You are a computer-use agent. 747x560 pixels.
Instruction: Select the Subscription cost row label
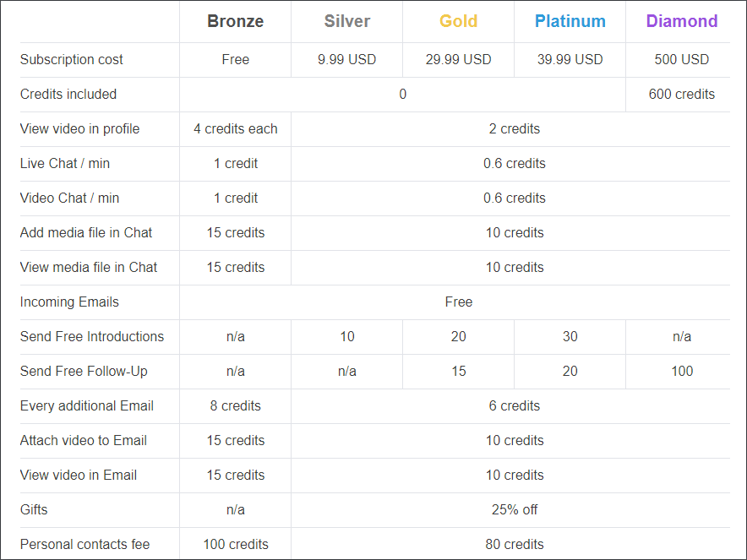coord(72,59)
